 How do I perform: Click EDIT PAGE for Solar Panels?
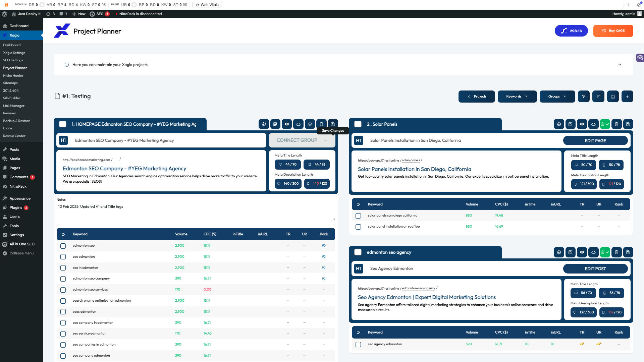tap(595, 141)
